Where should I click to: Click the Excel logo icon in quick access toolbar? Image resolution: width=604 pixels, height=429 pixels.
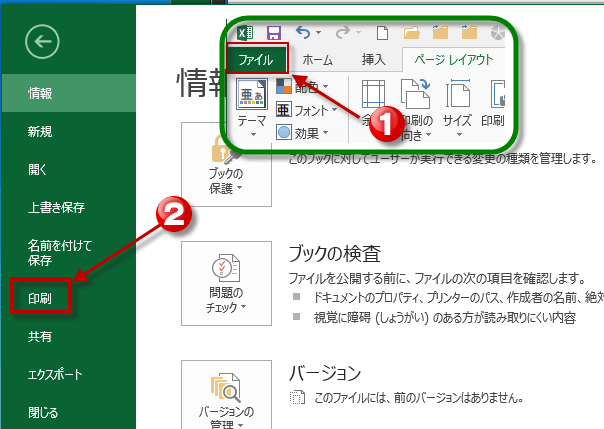(245, 33)
